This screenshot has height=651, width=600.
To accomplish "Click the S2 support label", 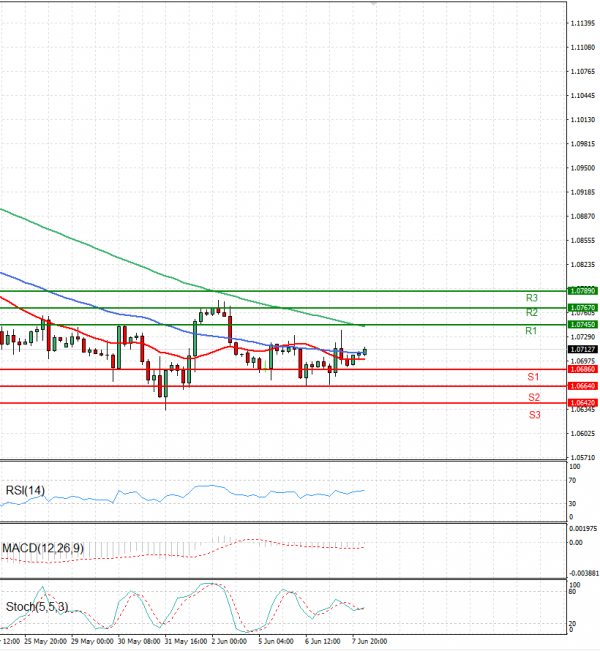I will 534,397.
